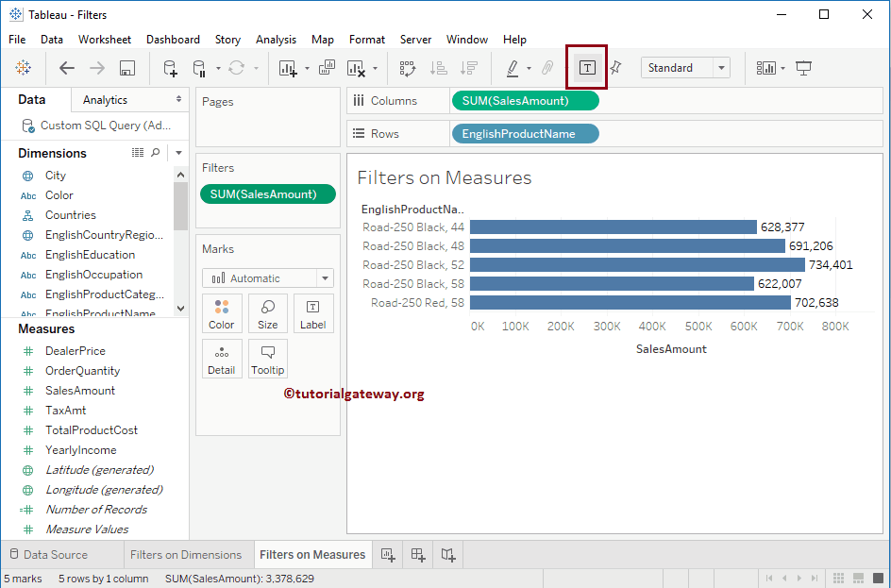Click the SUM(SalesAmount) pill in the Filters shelf
891x588 pixels.
(267, 193)
